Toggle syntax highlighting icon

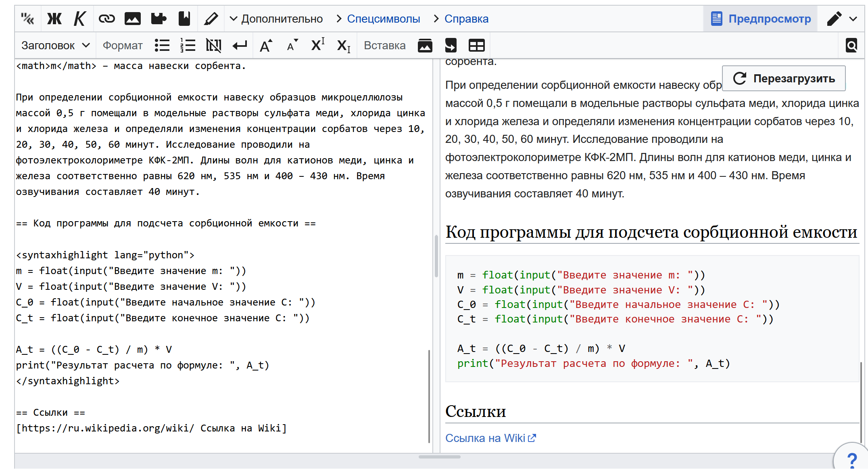tap(28, 19)
